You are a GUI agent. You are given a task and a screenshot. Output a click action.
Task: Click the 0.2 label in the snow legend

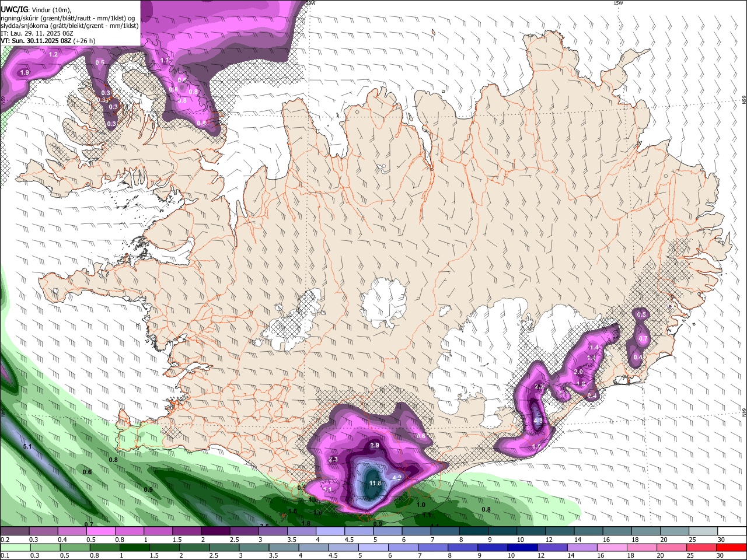point(5,539)
